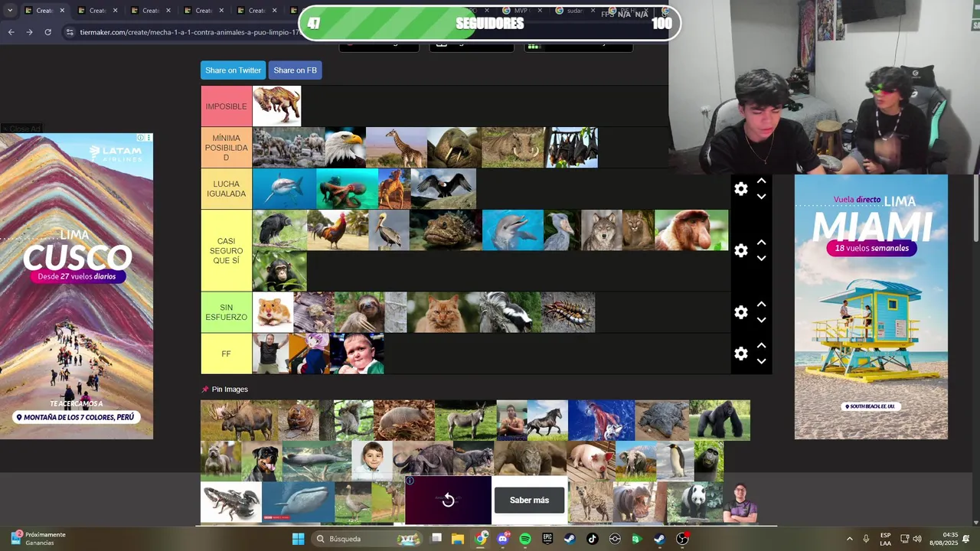Move LUCHA IGUALADA row up with arrow
This screenshot has width=980, height=551.
click(761, 181)
